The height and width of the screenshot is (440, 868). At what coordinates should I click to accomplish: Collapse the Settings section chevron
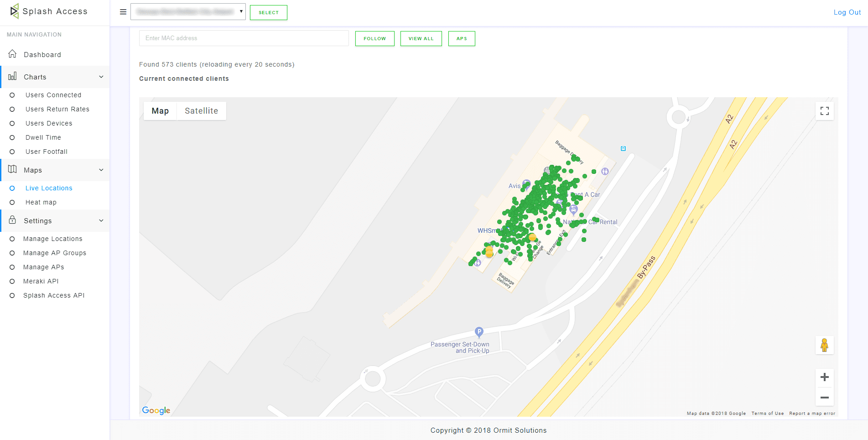pos(101,221)
